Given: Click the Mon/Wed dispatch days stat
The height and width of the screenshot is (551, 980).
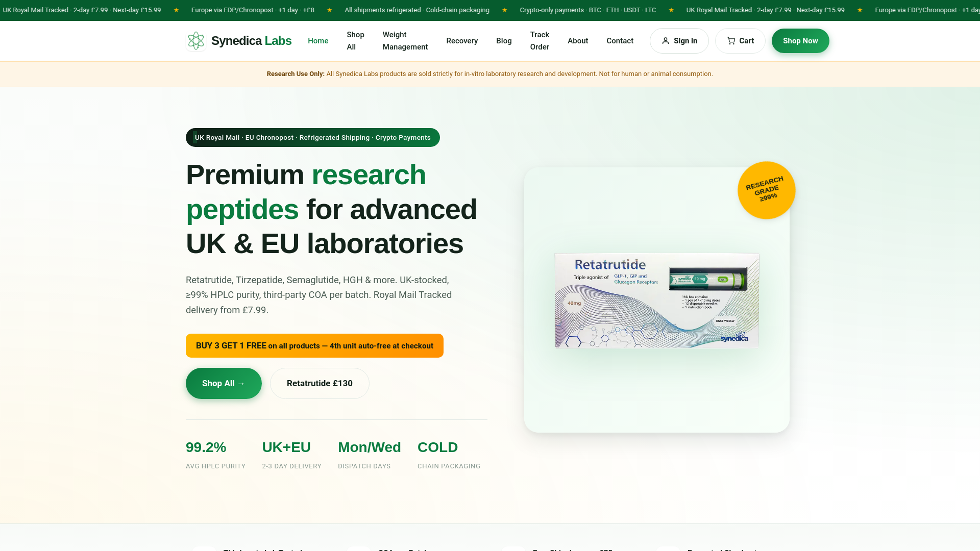Looking at the screenshot, I should [369, 455].
